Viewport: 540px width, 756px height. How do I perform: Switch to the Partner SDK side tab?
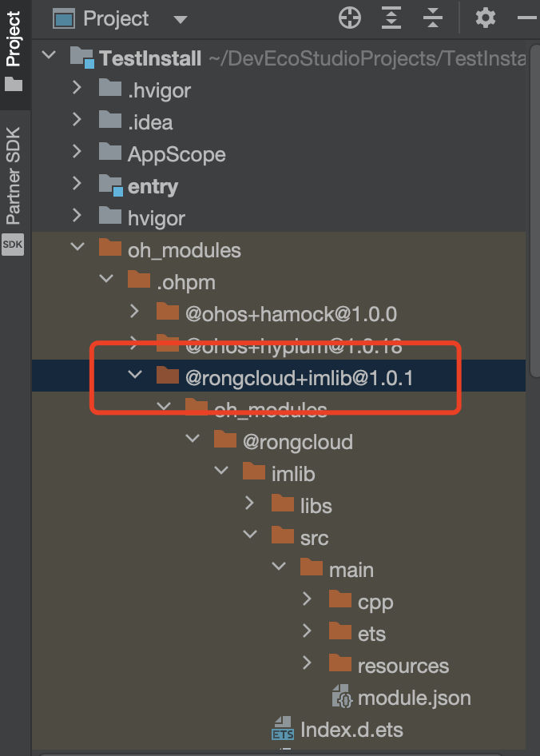14,176
